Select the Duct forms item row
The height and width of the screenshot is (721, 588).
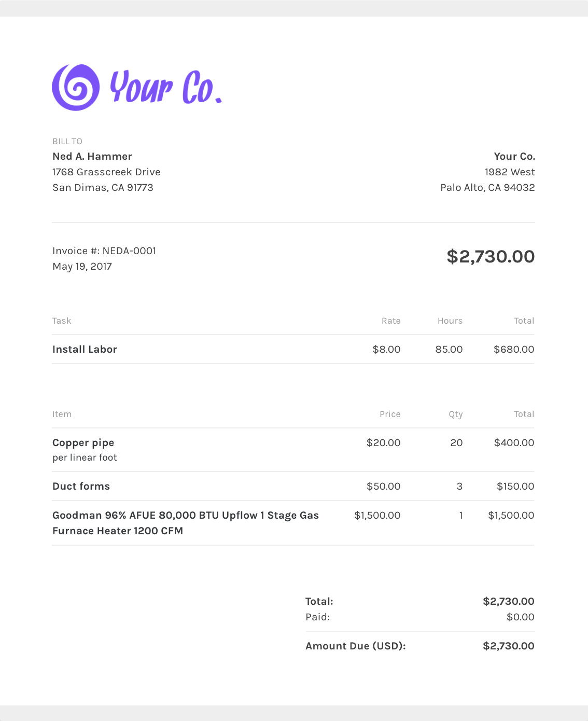click(293, 486)
